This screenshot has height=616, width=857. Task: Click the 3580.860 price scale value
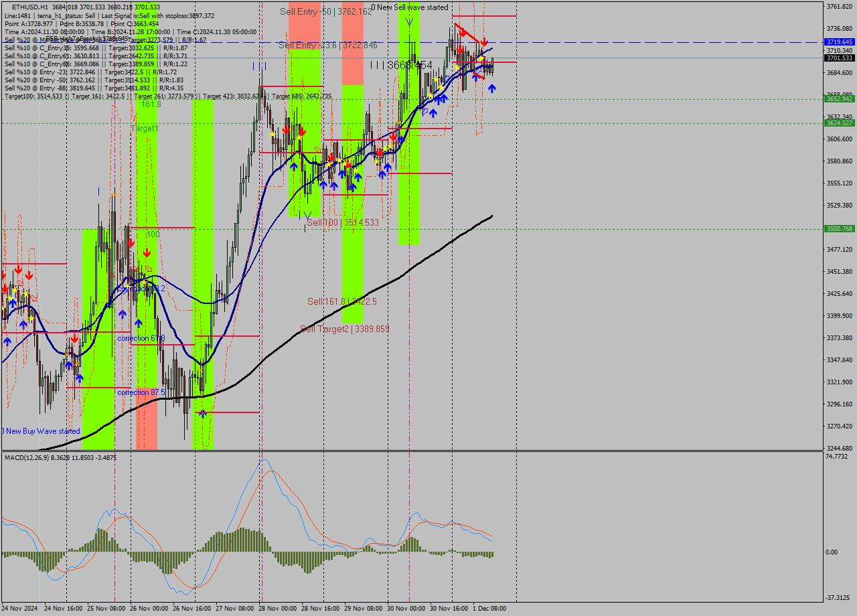click(x=840, y=161)
